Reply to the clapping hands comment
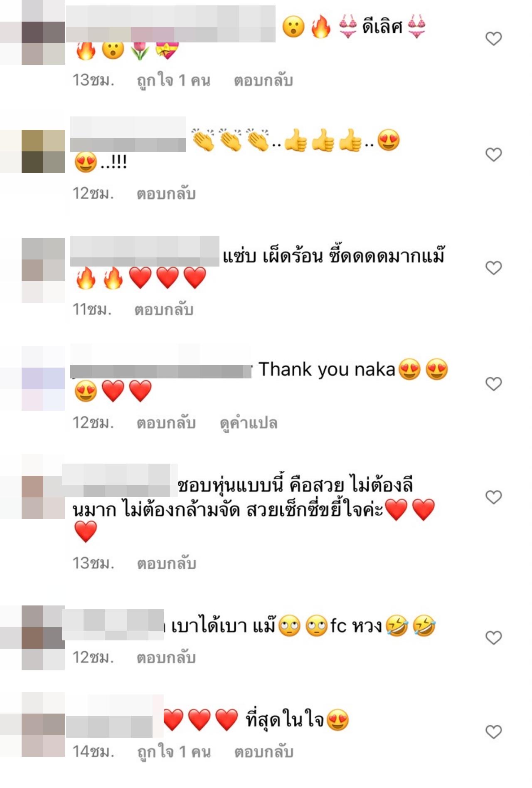Screen dimensions: 532x788 (x=166, y=194)
